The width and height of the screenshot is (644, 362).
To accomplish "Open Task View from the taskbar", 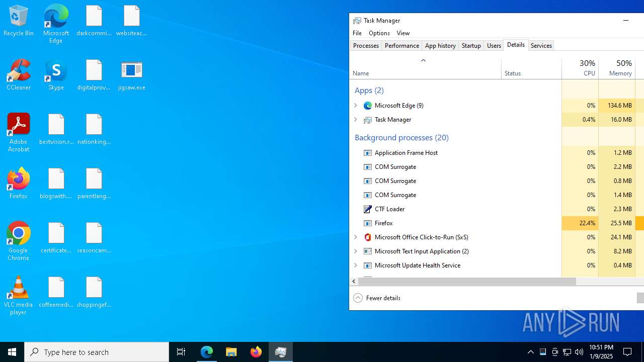I will click(181, 352).
